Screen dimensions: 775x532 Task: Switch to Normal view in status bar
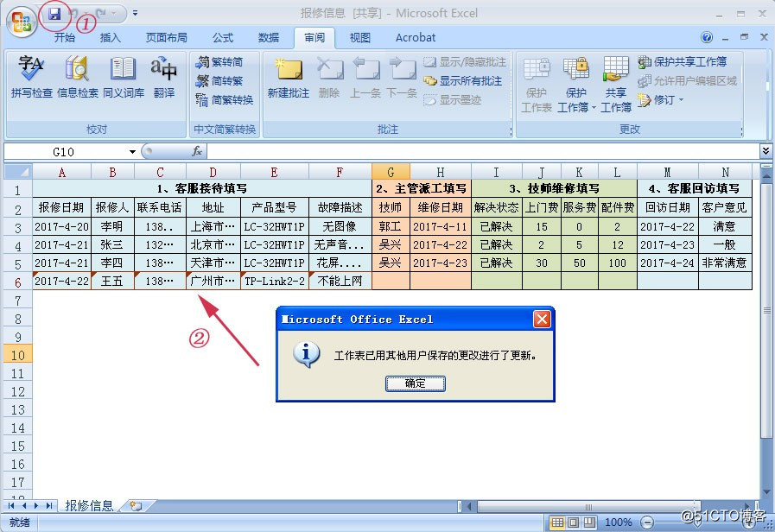[x=557, y=522]
